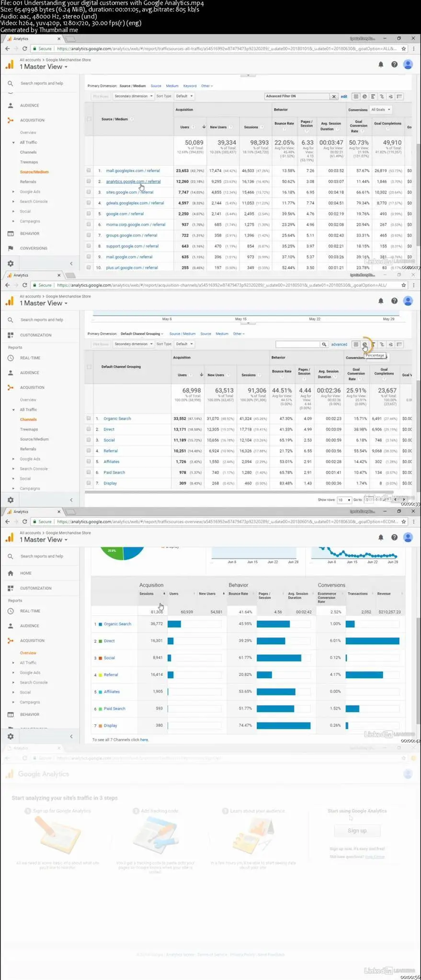Click advanced link in Channels report toolbar
Image resolution: width=421 pixels, height=980 pixels.
[339, 344]
